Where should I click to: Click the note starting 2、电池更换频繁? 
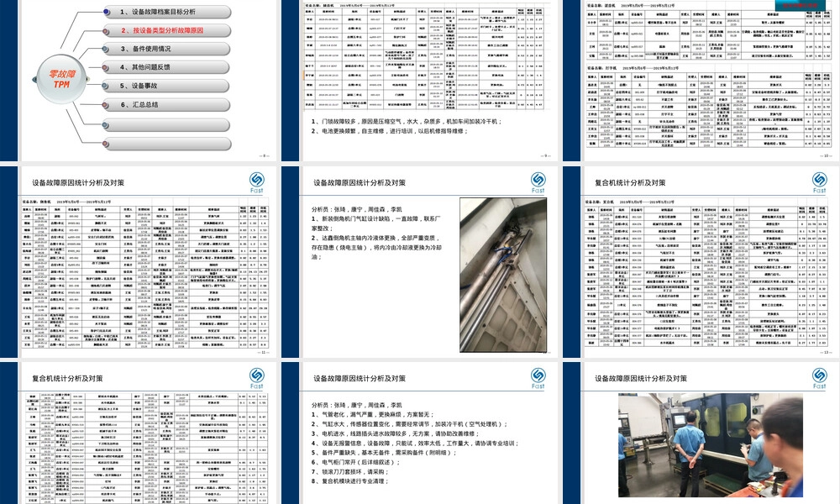[390, 131]
